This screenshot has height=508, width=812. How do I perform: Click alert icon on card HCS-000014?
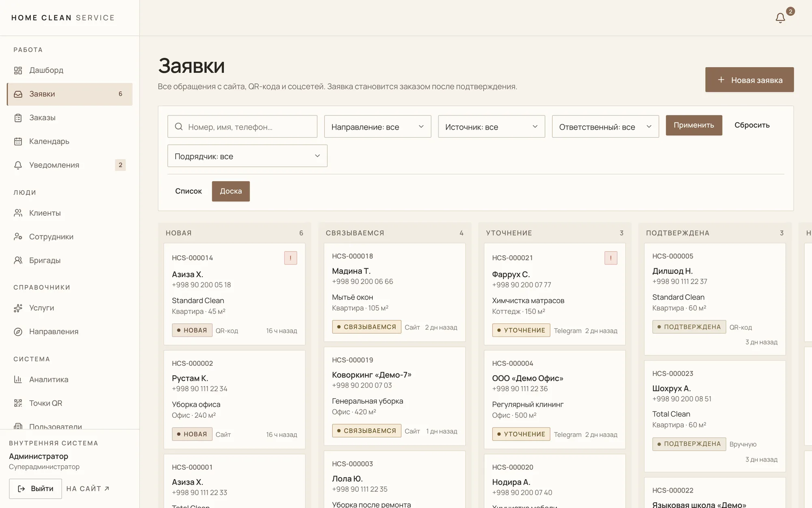pyautogui.click(x=290, y=258)
